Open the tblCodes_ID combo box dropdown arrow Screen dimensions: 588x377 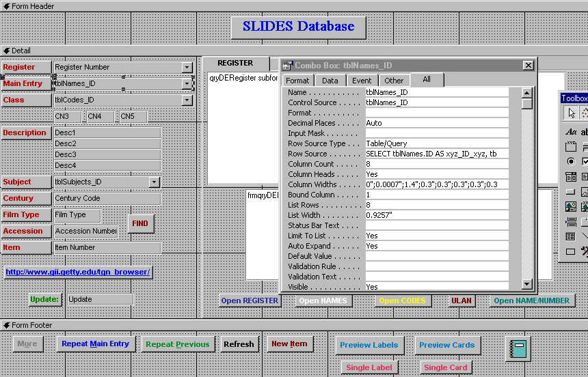(187, 100)
